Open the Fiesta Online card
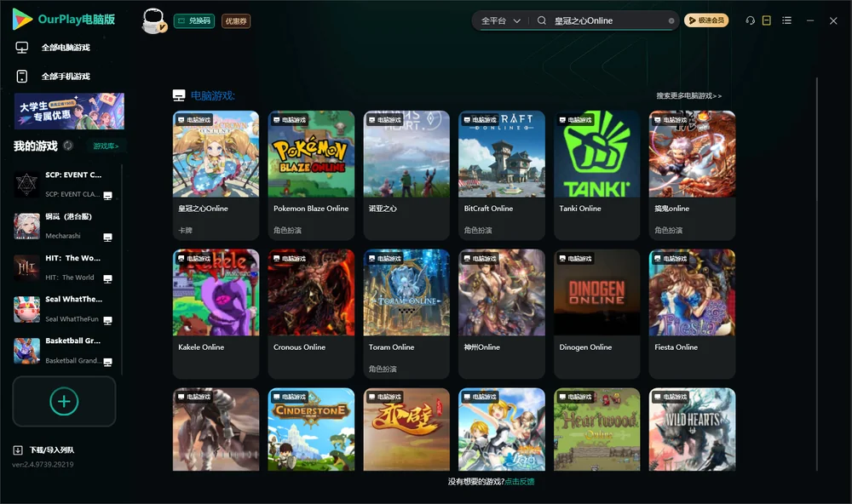The height and width of the screenshot is (504, 852). tap(692, 313)
